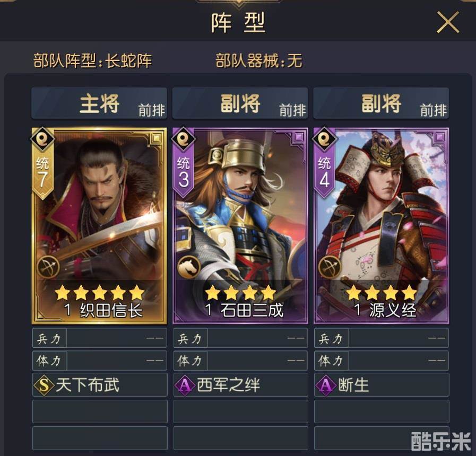Tap the S-rank badge beside 天下布武
Image resolution: width=476 pixels, height=456 pixels.
pyautogui.click(x=44, y=385)
